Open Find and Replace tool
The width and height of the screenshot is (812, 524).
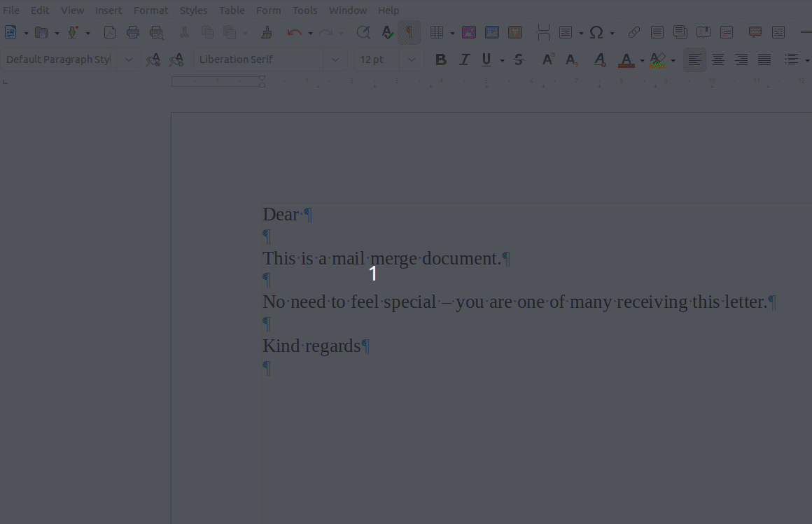coord(363,32)
